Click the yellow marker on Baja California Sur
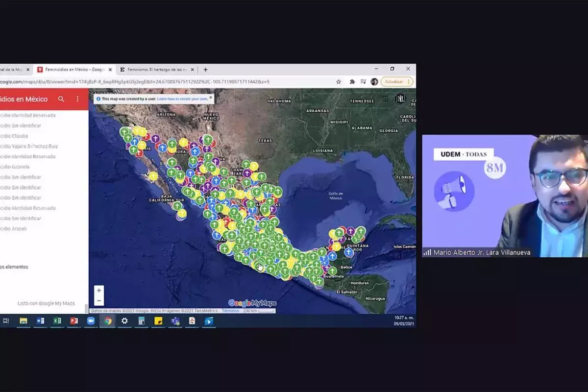Viewport: 588px width, 392px height. (x=153, y=175)
